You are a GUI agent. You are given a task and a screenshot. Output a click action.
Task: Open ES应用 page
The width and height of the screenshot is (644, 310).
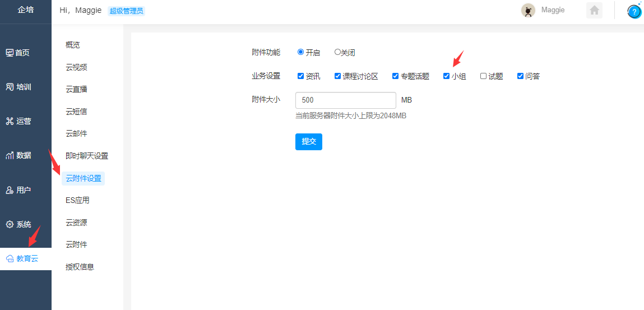[77, 200]
